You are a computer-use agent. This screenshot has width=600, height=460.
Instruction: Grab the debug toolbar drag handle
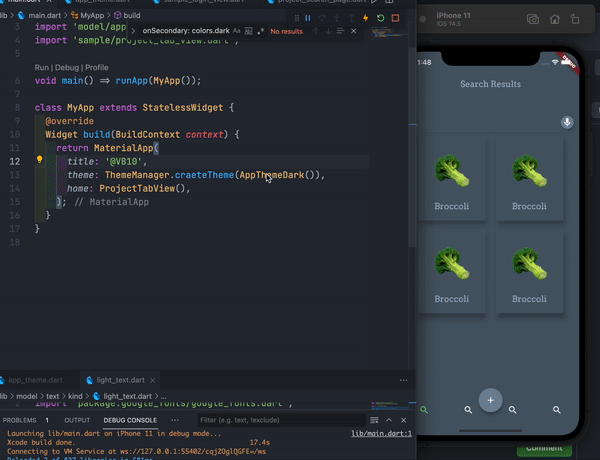pos(297,18)
